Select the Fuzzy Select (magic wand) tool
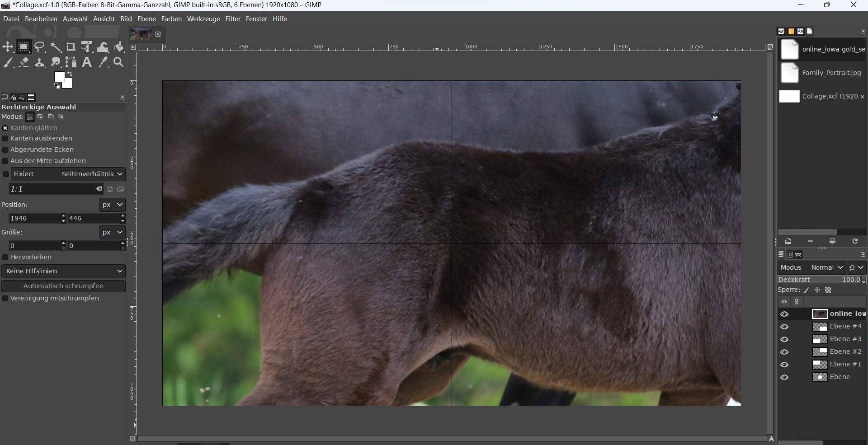The width and height of the screenshot is (868, 445). coord(55,47)
